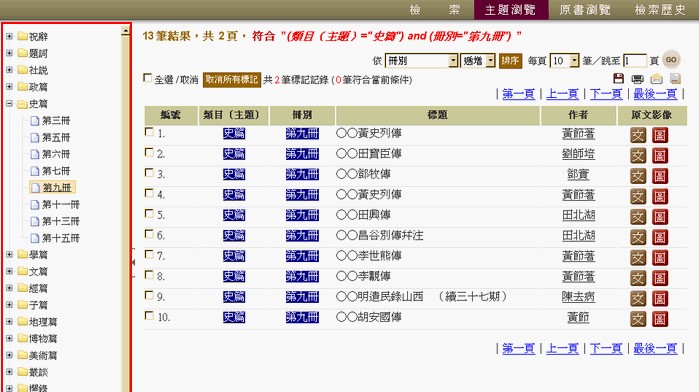Open full text 文 icon for 李世熊傳
Image resolution: width=699 pixels, height=392 pixels.
638,258
